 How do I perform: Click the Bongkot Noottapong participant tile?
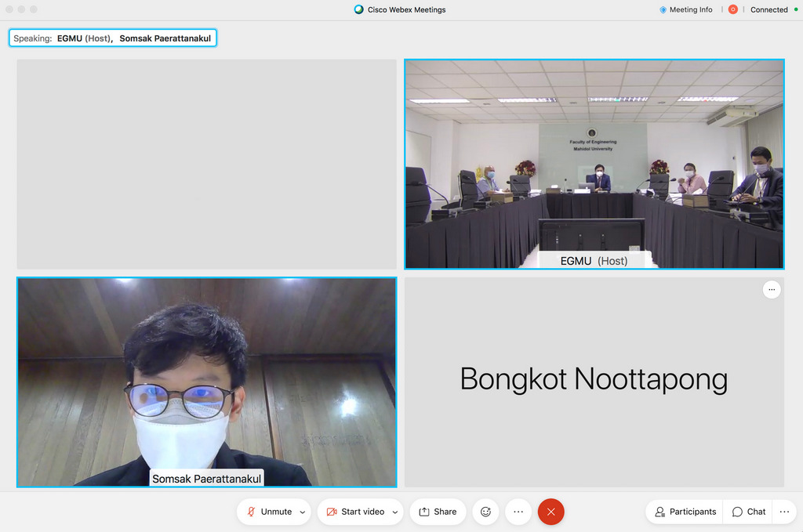(594, 382)
